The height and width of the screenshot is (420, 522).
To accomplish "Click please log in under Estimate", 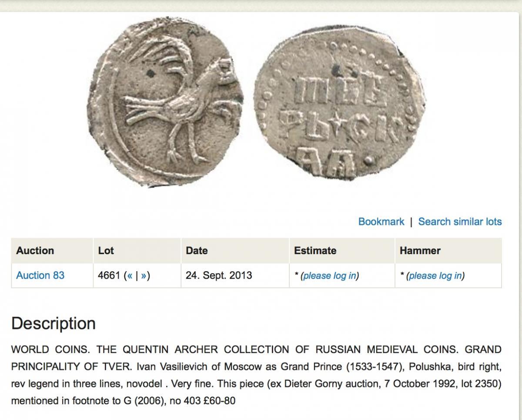I will tap(329, 276).
